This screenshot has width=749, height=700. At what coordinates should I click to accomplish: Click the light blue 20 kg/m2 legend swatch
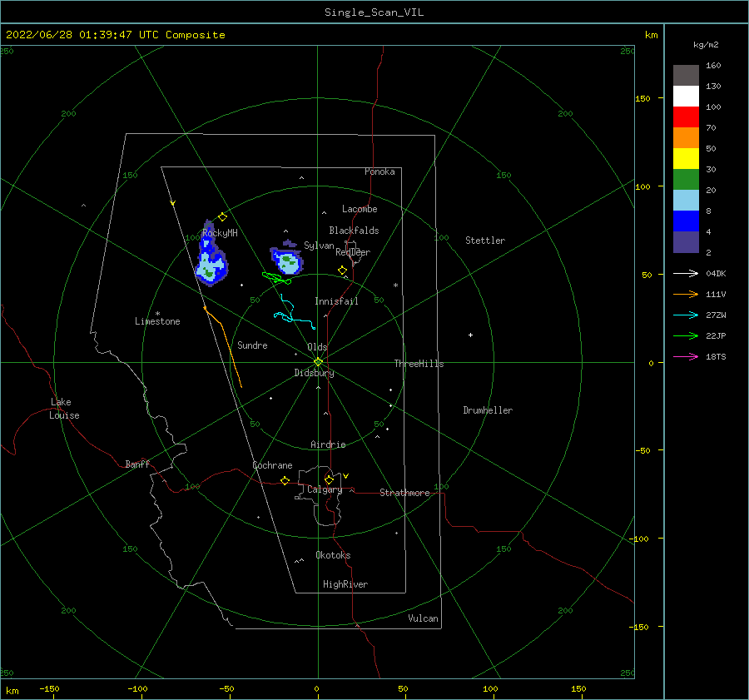pos(686,201)
